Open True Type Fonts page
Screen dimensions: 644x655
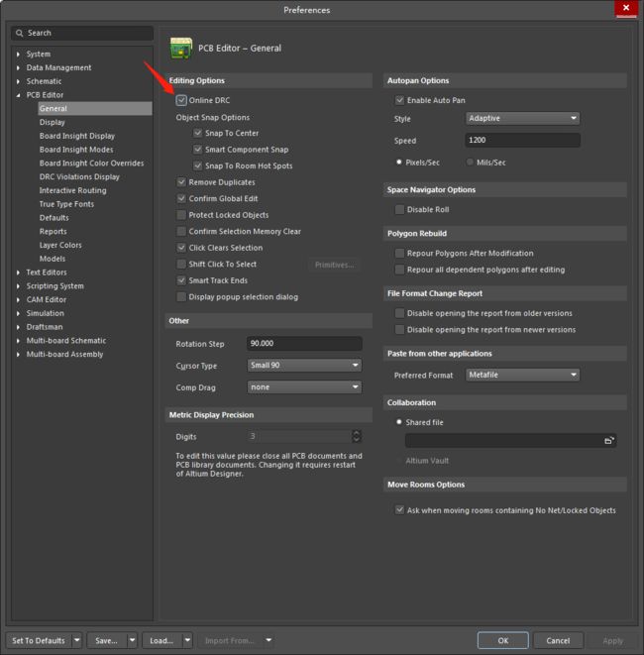tap(66, 204)
